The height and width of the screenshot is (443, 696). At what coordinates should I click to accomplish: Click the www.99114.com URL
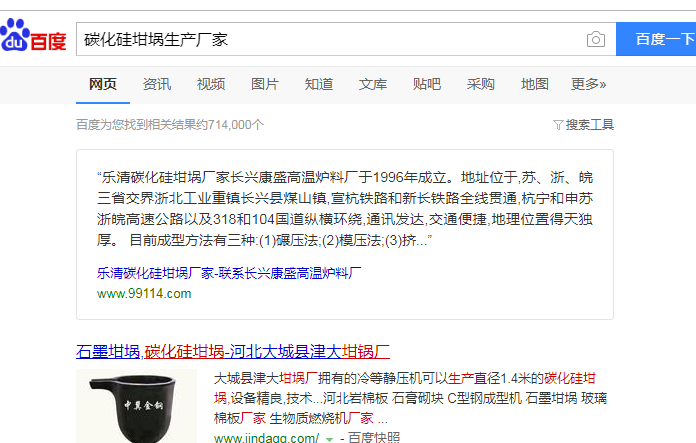tap(144, 293)
